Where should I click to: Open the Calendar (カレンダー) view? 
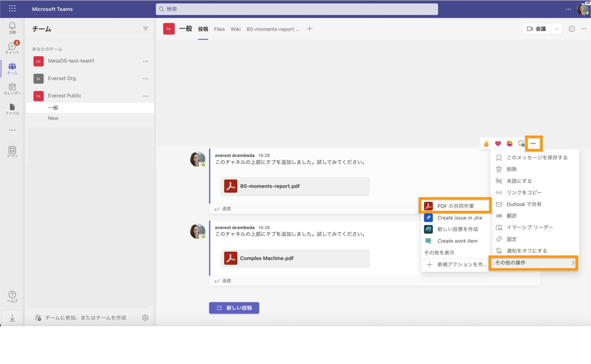[12, 89]
